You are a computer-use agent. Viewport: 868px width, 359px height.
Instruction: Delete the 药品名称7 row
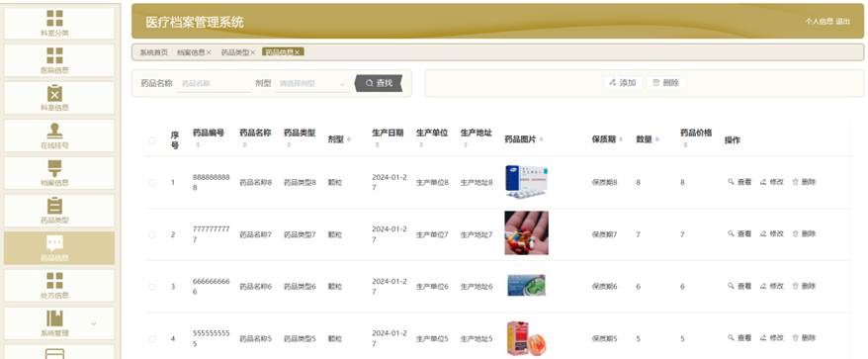[x=804, y=233]
